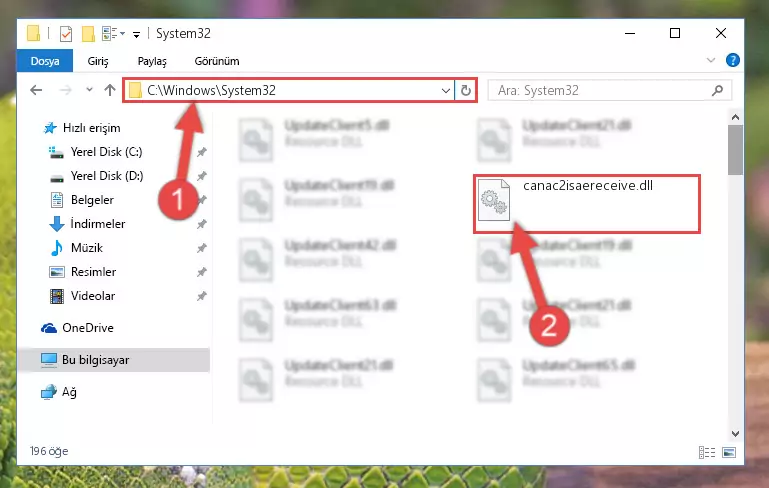Expand the address bar history dropdown

[445, 90]
